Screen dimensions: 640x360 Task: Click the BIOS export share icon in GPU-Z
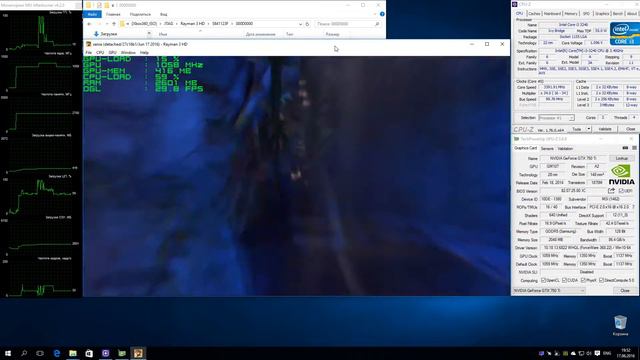(x=611, y=191)
